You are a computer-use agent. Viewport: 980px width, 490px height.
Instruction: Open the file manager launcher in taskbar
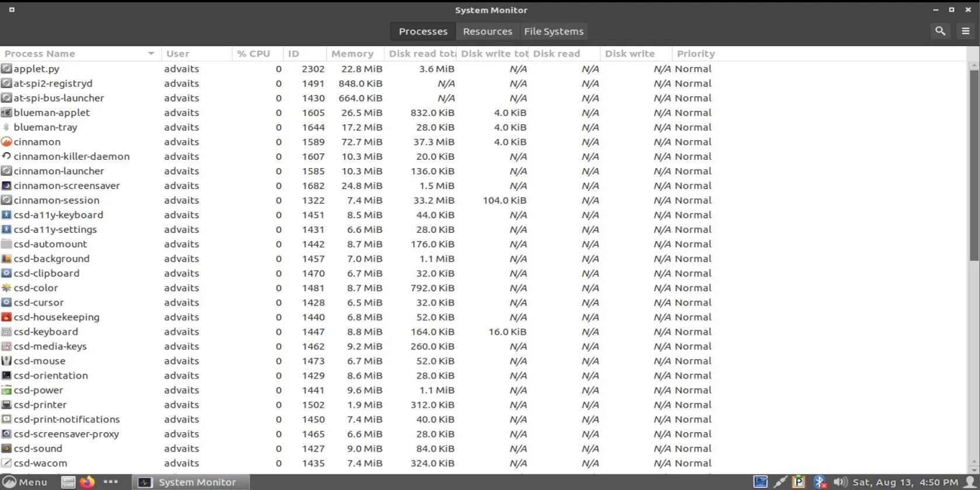point(68,482)
